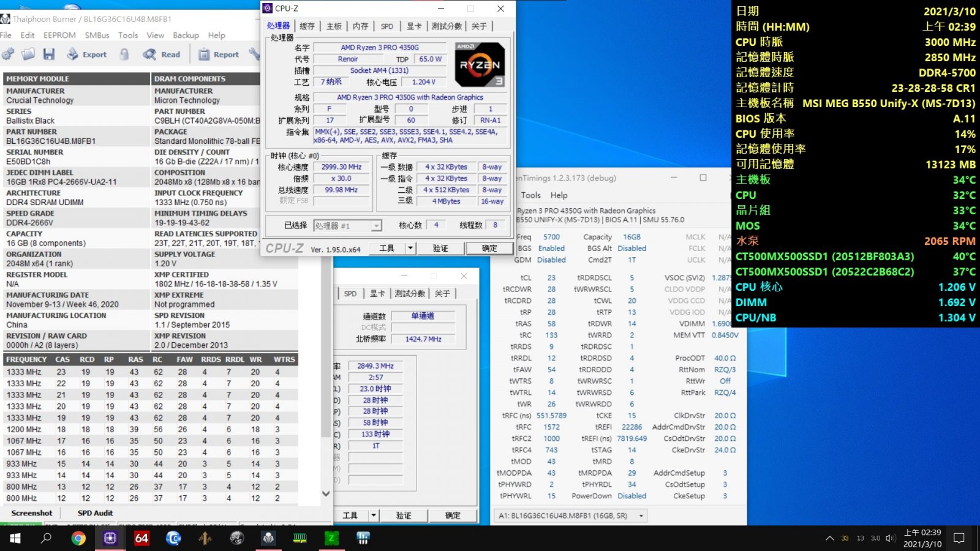Open EEPROM menu in Thaiphoon Burner
Image resolution: width=980 pixels, height=551 pixels.
tap(59, 35)
